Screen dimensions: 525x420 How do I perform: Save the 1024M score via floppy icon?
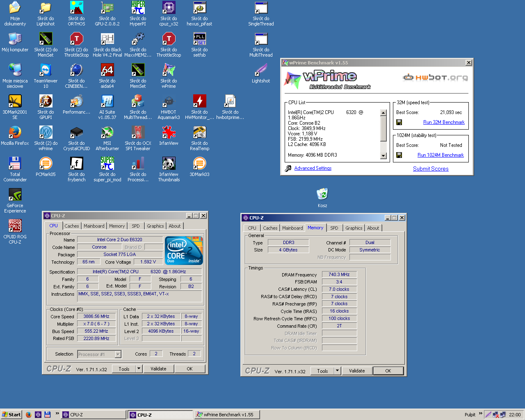click(399, 155)
